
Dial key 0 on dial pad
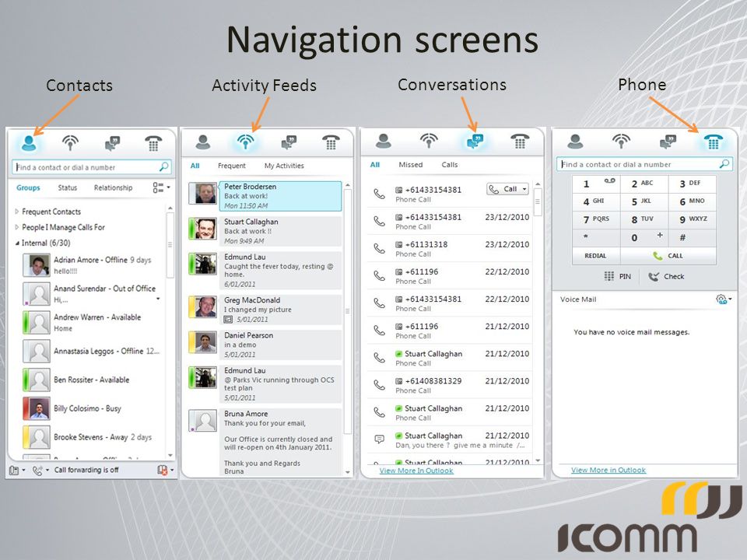click(x=644, y=238)
